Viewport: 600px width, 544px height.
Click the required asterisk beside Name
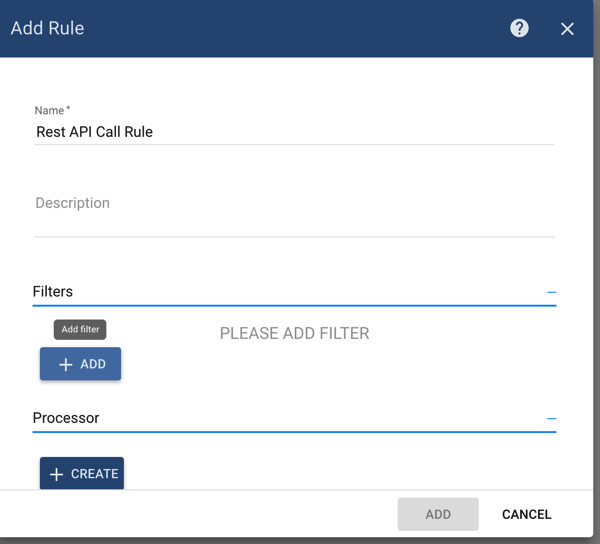tap(68, 109)
